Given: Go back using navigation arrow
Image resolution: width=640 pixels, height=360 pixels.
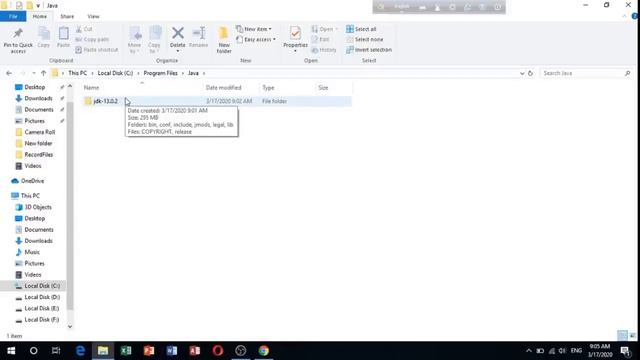Looking at the screenshot, I should coord(9,73).
